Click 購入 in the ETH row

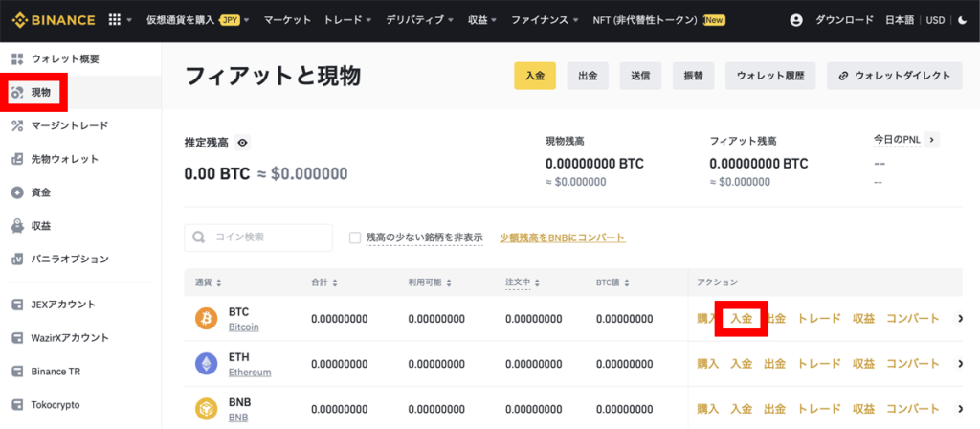[x=708, y=363]
